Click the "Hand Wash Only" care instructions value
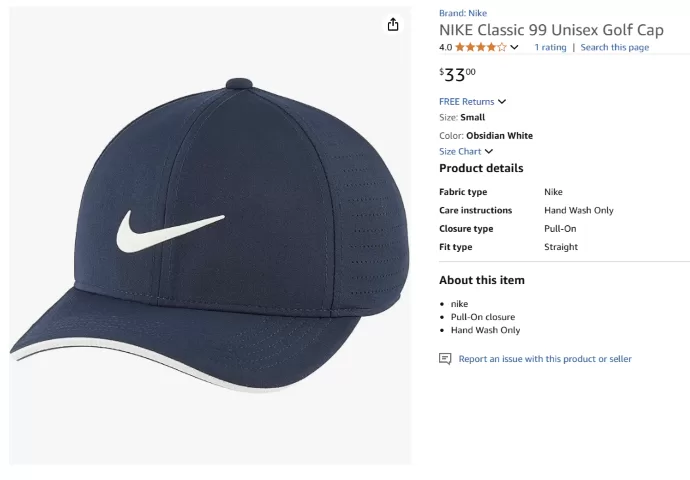The width and height of the screenshot is (690, 480). (579, 210)
